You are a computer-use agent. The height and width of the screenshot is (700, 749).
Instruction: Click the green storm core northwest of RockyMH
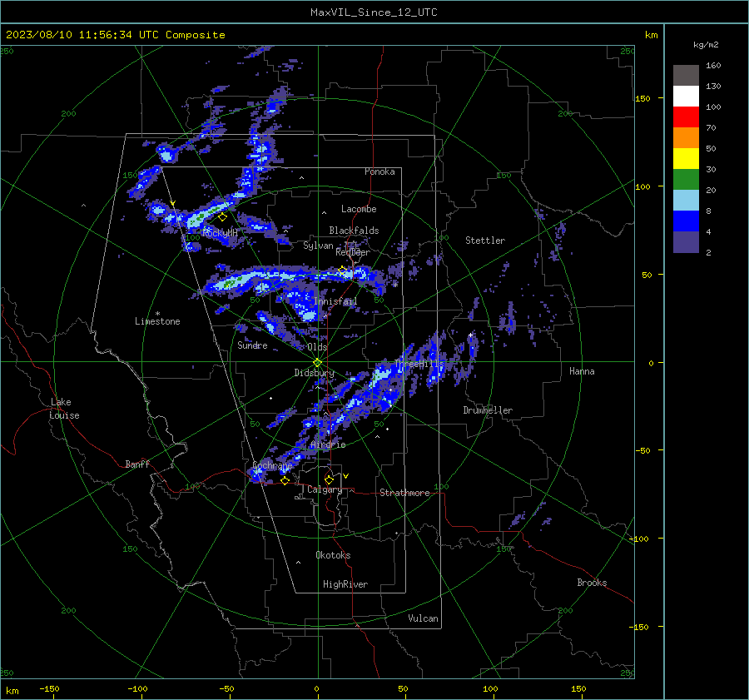(200, 217)
